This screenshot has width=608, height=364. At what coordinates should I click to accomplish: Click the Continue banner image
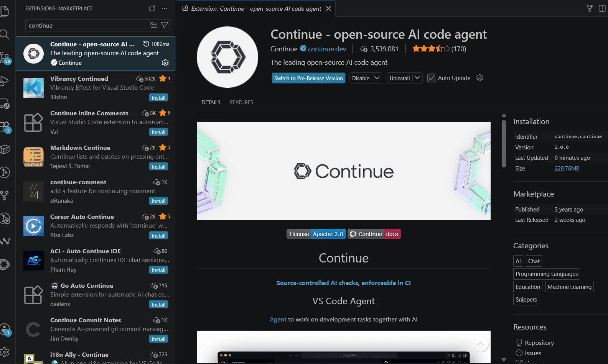pyautogui.click(x=344, y=171)
